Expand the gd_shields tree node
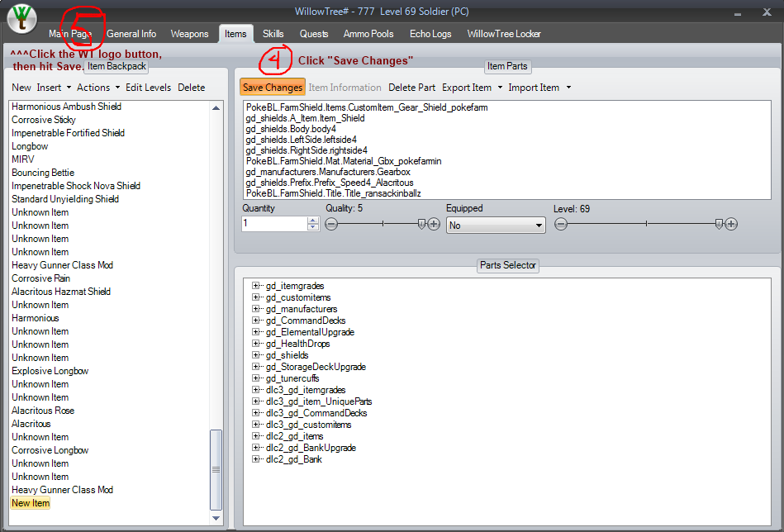The height and width of the screenshot is (532, 784). click(x=255, y=355)
